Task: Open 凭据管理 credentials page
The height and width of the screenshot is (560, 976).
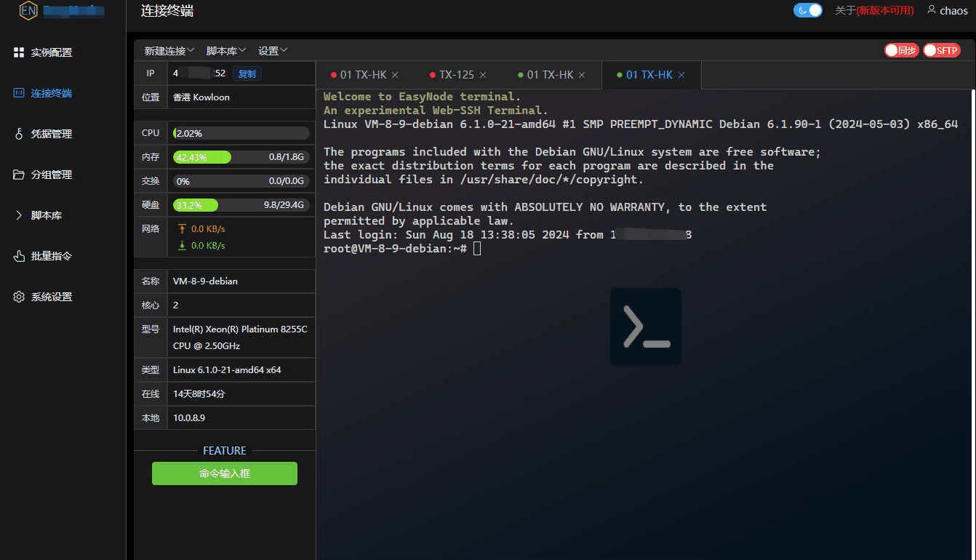Action: pos(43,134)
